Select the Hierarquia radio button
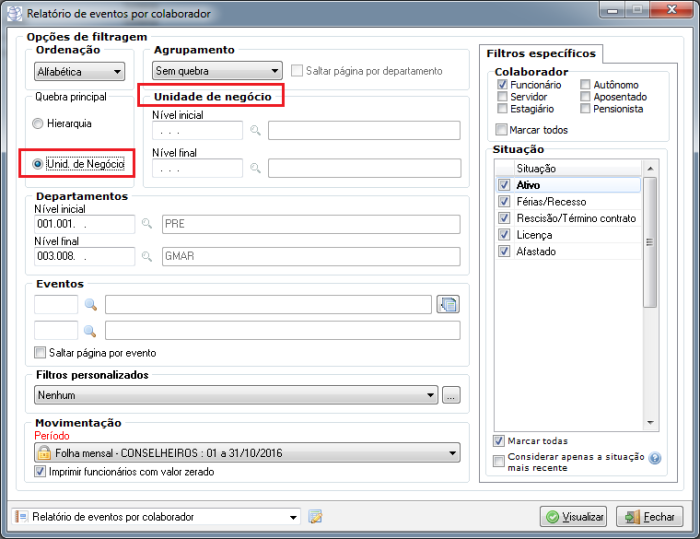 [x=38, y=124]
